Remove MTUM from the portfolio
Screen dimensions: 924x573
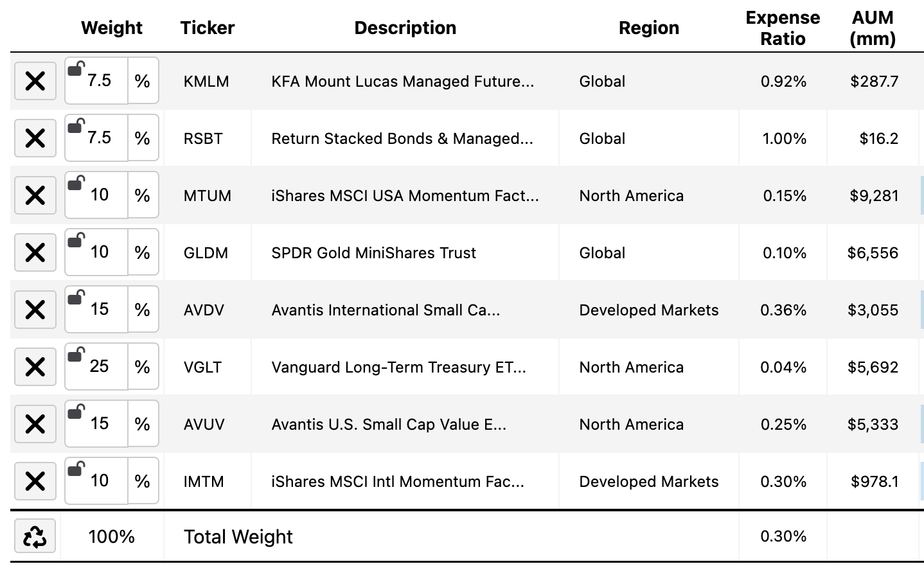coord(35,195)
